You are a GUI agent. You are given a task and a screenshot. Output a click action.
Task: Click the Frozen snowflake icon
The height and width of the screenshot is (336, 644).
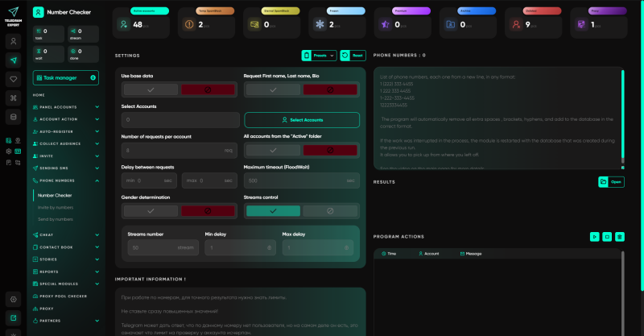pyautogui.click(x=320, y=25)
